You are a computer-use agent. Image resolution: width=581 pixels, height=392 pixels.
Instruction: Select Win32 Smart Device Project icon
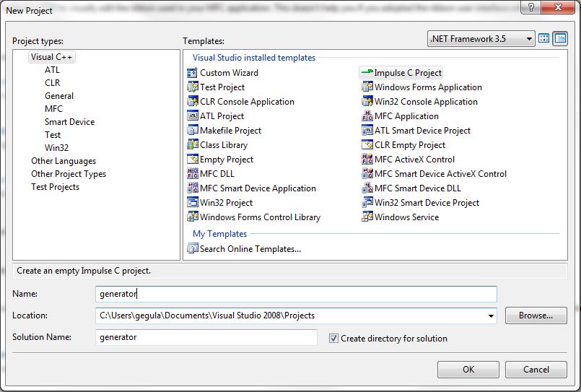coord(367,203)
